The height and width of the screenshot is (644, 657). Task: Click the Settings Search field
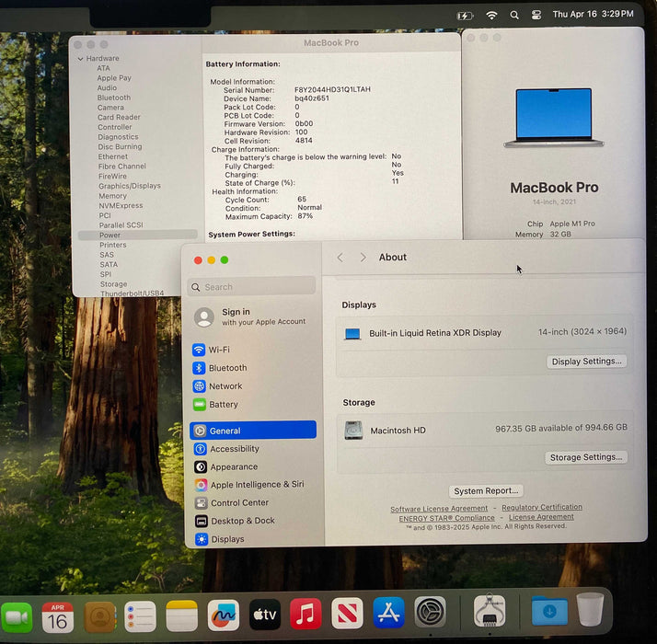pos(251,287)
